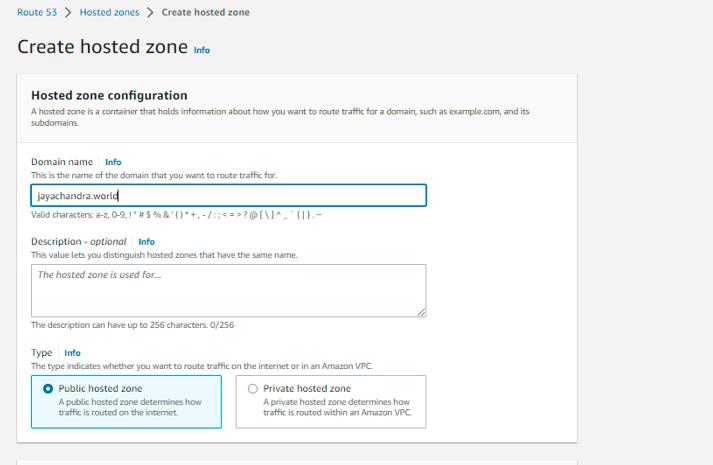The width and height of the screenshot is (713, 465).
Task: Click the Create hosted zone page title
Action: coord(102,47)
